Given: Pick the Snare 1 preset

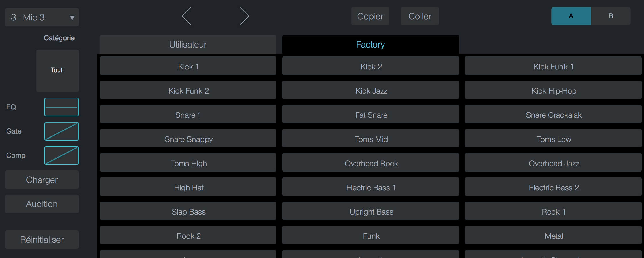Looking at the screenshot, I should coord(188,114).
